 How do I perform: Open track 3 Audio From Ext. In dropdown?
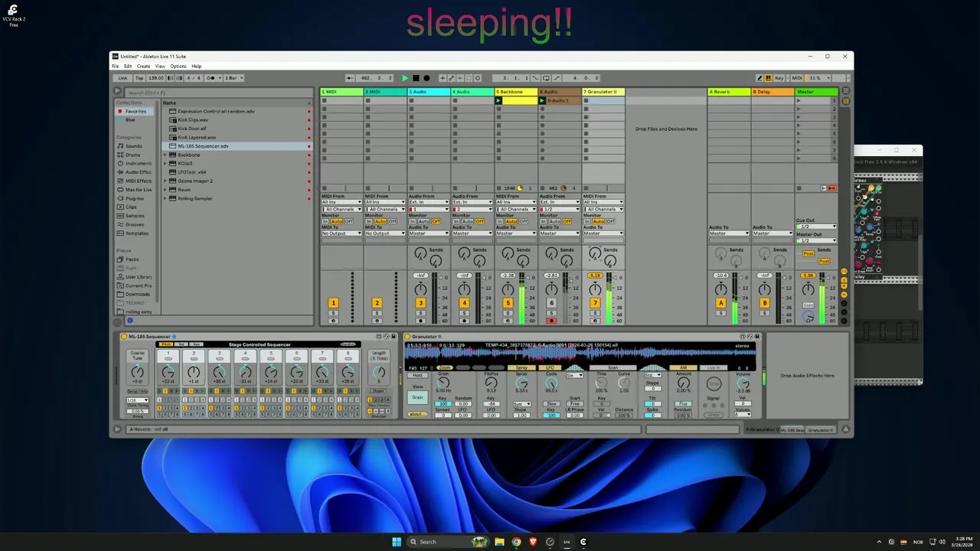[428, 203]
